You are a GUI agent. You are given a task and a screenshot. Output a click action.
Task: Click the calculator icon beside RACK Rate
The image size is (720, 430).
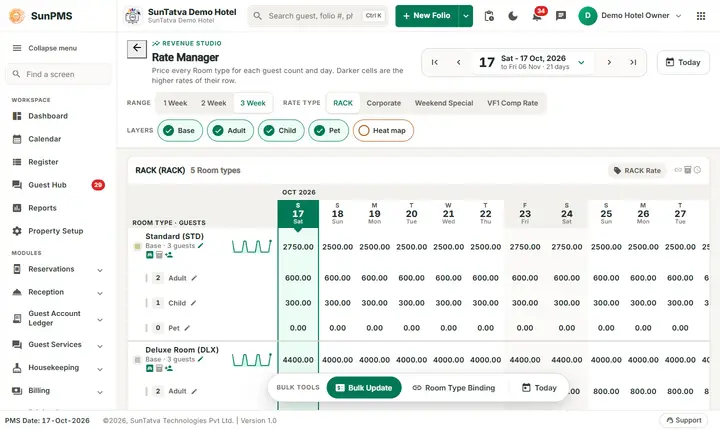click(x=687, y=170)
